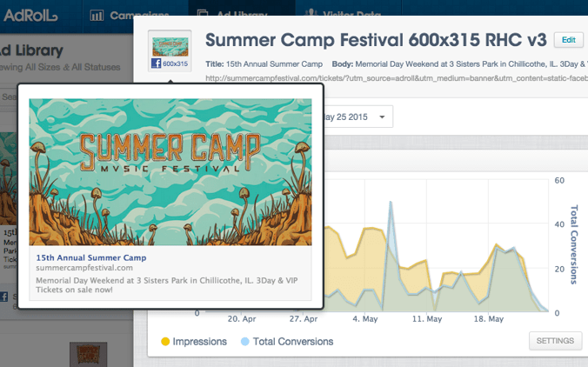This screenshot has width=588, height=367.
Task: Open the date range dropdown arrow
Action: click(x=382, y=117)
